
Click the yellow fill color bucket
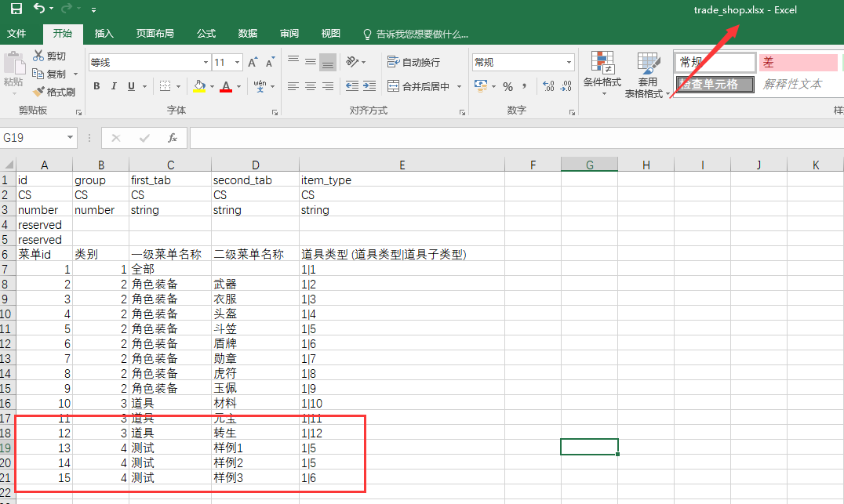point(199,86)
